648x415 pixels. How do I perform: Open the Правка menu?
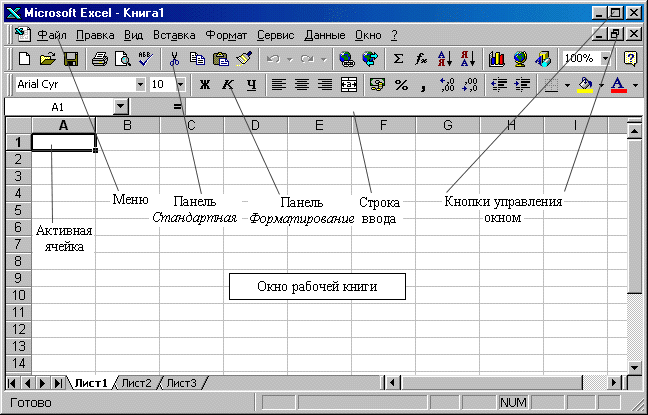coord(95,35)
